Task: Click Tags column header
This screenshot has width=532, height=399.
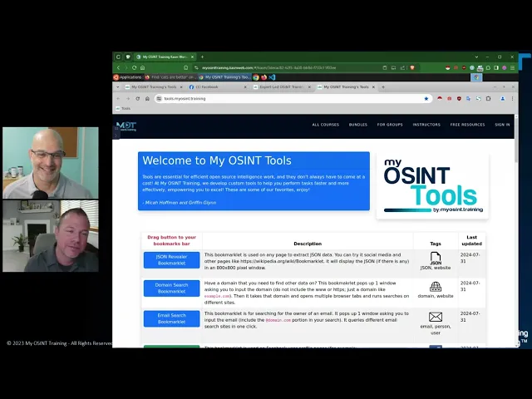Action: 436,244
